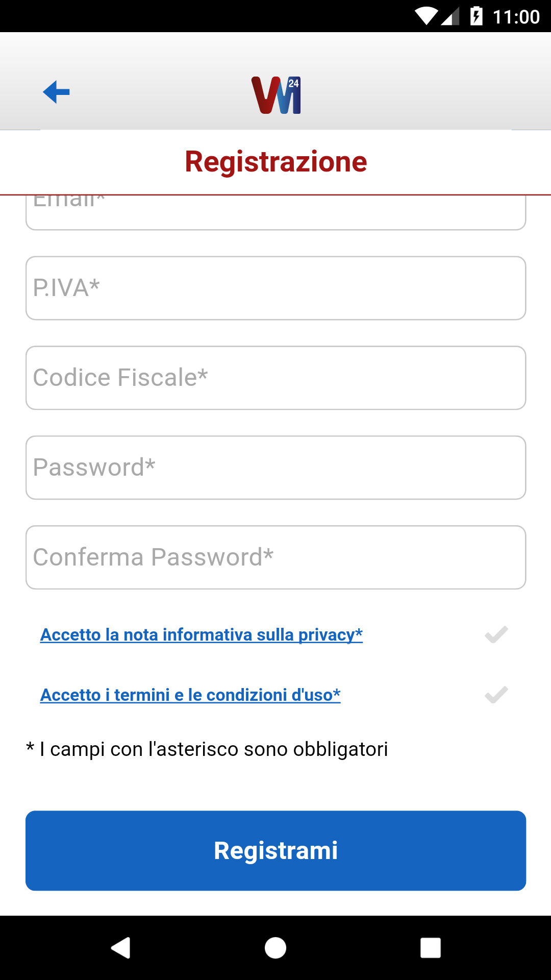Select the Codice Fiscale field
This screenshot has width=551, height=980.
tap(275, 378)
